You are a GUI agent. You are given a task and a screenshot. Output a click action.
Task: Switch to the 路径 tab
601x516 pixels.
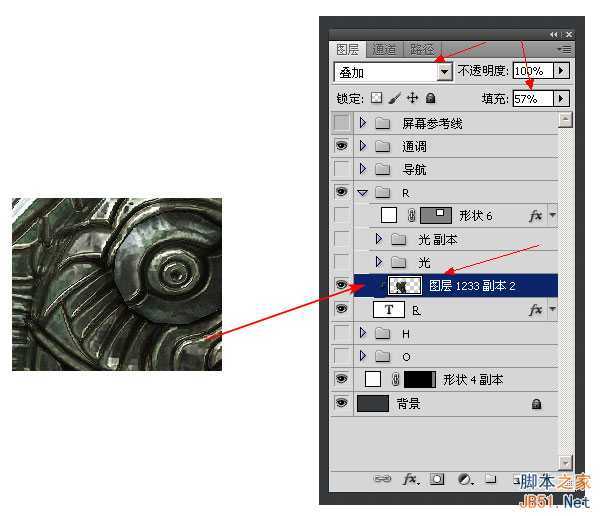pyautogui.click(x=422, y=49)
